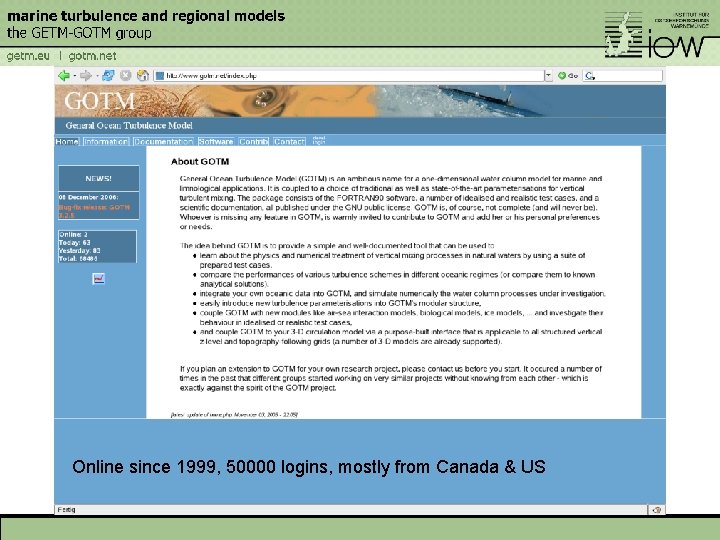
Task: Click sentence 'The idea behind GOTM is to provide'
Action: (x=337, y=246)
